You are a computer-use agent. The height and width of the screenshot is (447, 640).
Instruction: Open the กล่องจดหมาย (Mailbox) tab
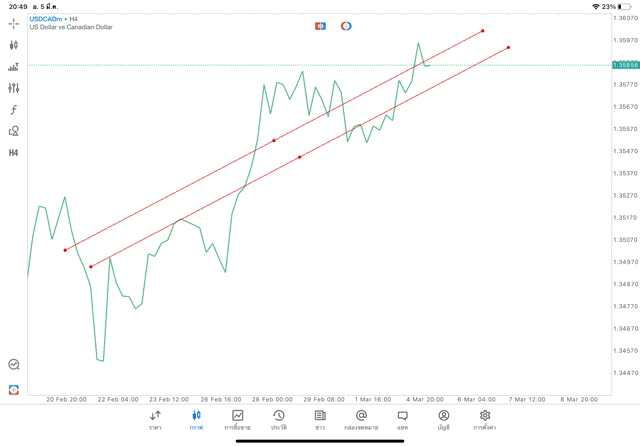361,420
